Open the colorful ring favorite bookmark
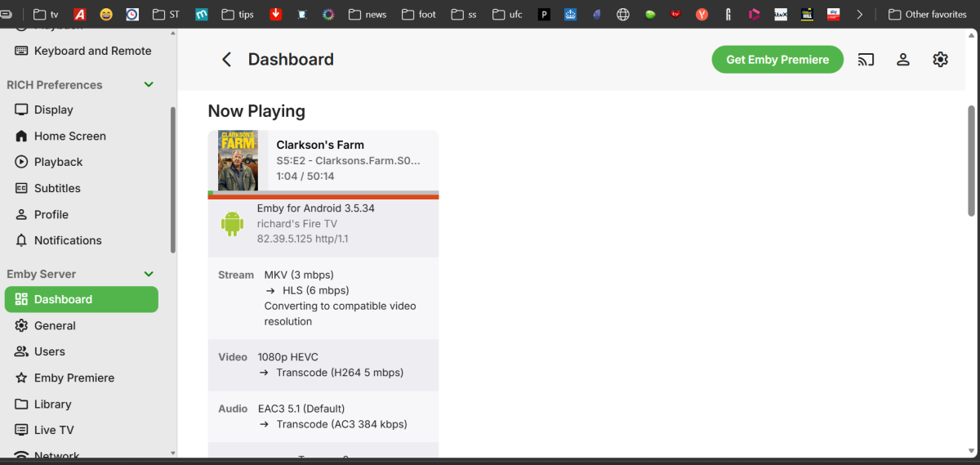Image resolution: width=980 pixels, height=465 pixels. pyautogui.click(x=328, y=14)
